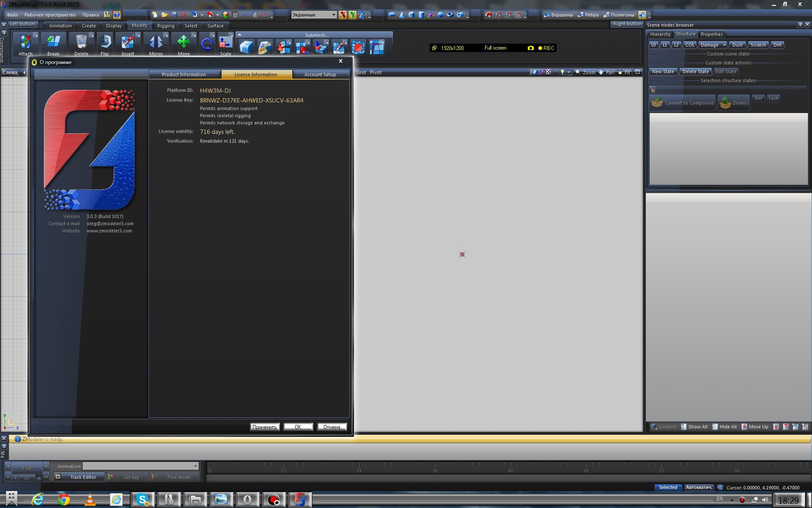Open the Экранные coordinate system dropdown
This screenshot has width=812, height=508.
pyautogui.click(x=333, y=15)
